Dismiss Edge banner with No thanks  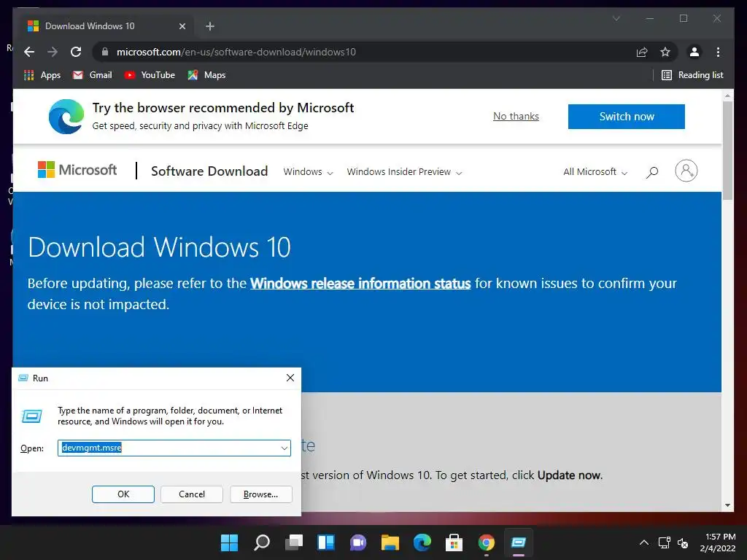pyautogui.click(x=516, y=116)
